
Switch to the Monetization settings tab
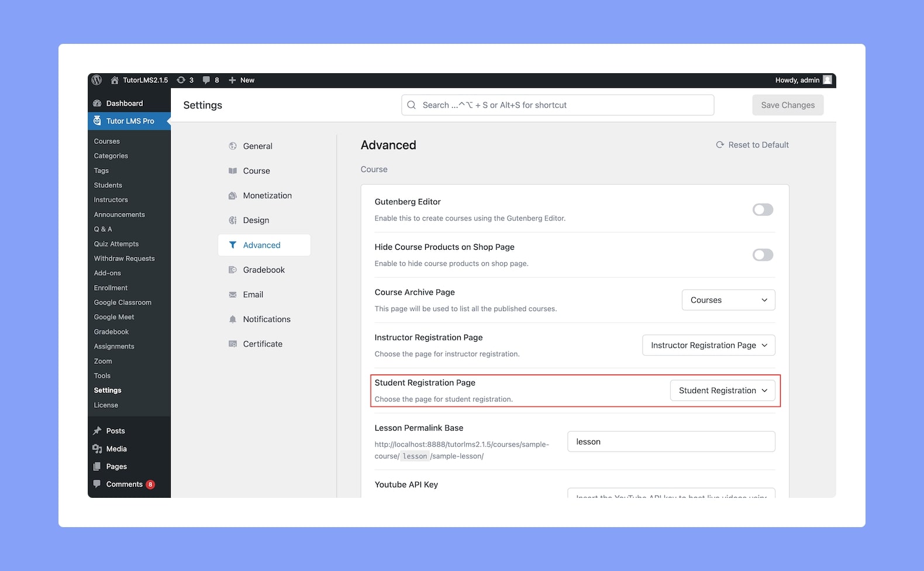[x=264, y=195]
